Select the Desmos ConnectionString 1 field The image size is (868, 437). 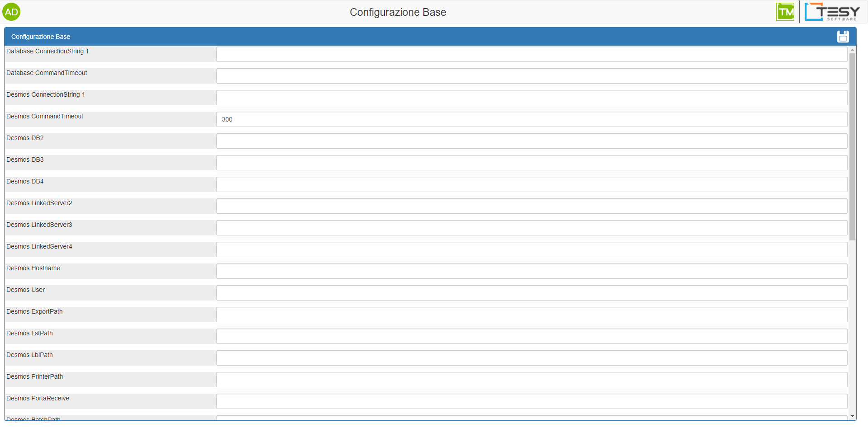[531, 98]
